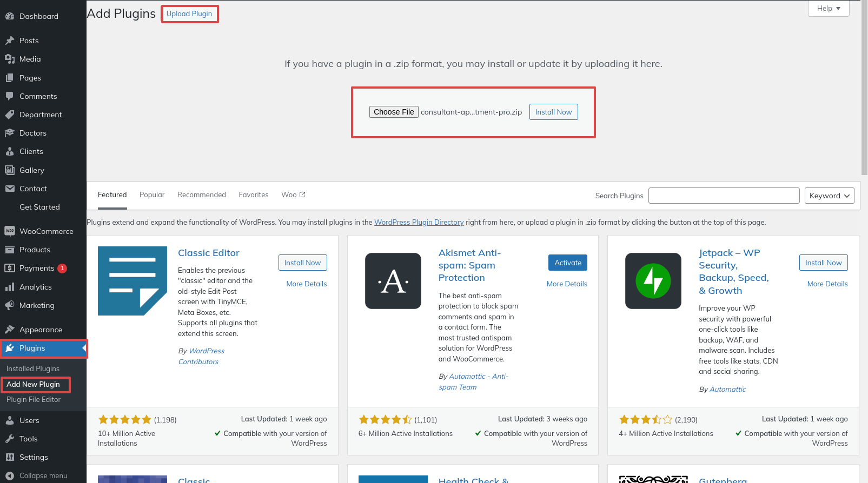Click the Collapse menu arrow icon

pos(10,475)
